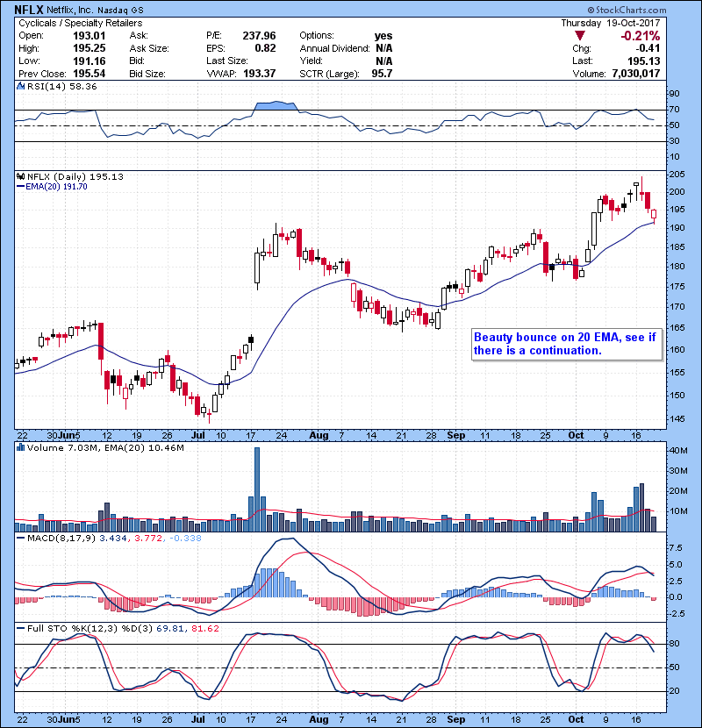Click the VWAP value 193.37
This screenshot has width=702, height=728.
pos(259,74)
